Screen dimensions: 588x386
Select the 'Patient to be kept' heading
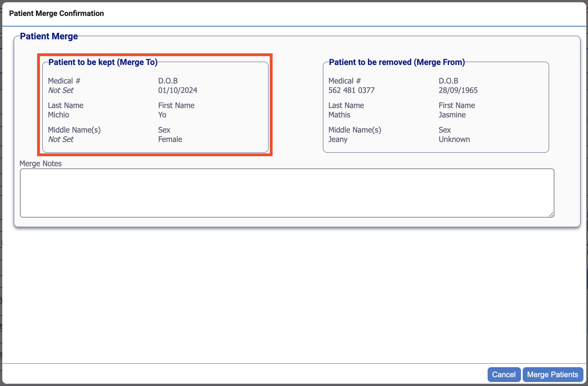[103, 62]
